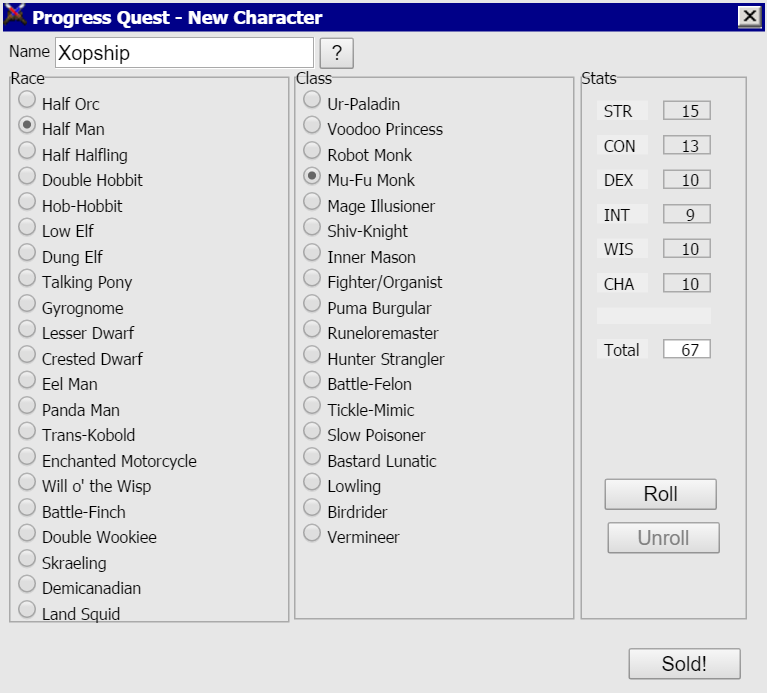Choose Battle-Felon class

pos(312,380)
